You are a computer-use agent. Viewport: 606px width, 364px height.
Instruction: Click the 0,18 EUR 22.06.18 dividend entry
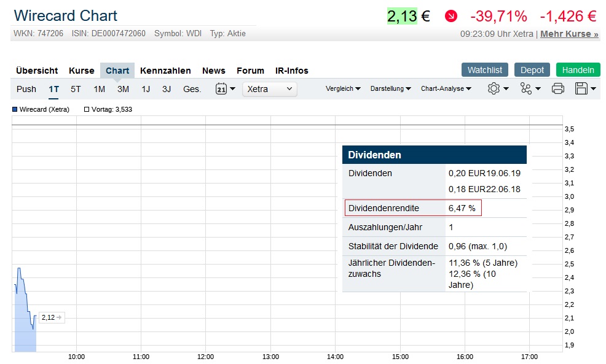(484, 189)
